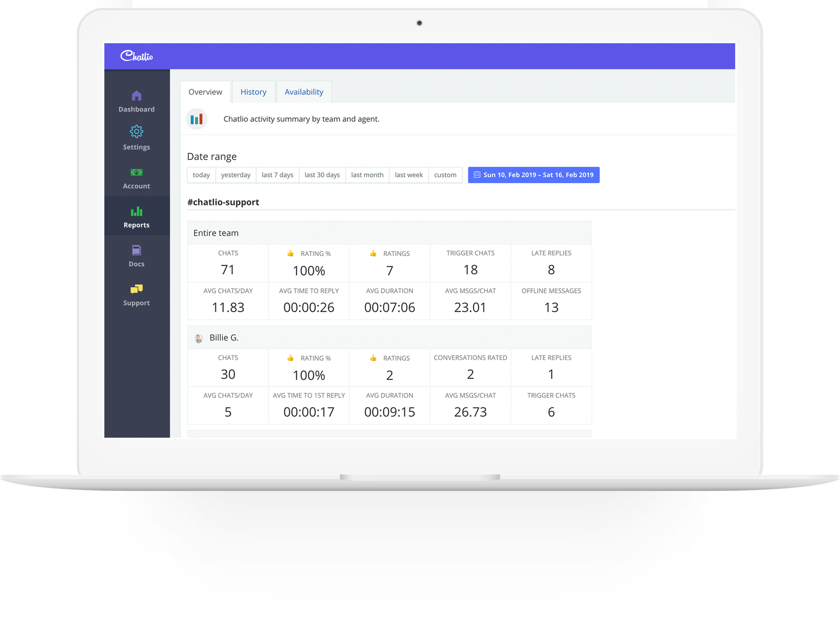This screenshot has height=617, width=840.
Task: Click the Chatlio bar chart report icon
Action: tap(196, 119)
